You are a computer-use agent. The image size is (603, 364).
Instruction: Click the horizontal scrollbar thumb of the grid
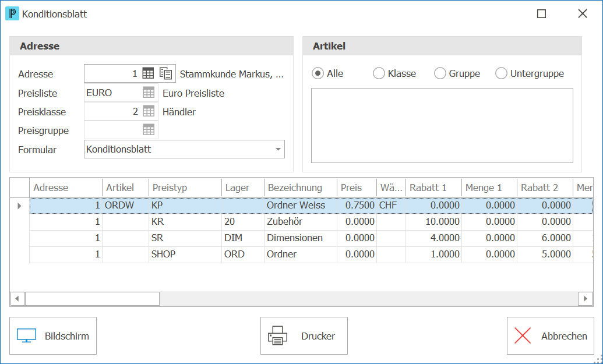[92, 299]
